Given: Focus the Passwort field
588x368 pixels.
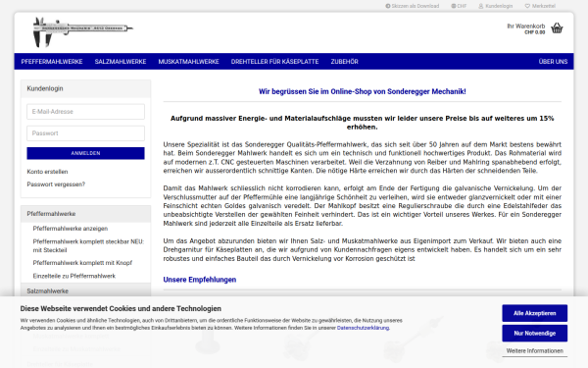Looking at the screenshot, I should tap(85, 133).
